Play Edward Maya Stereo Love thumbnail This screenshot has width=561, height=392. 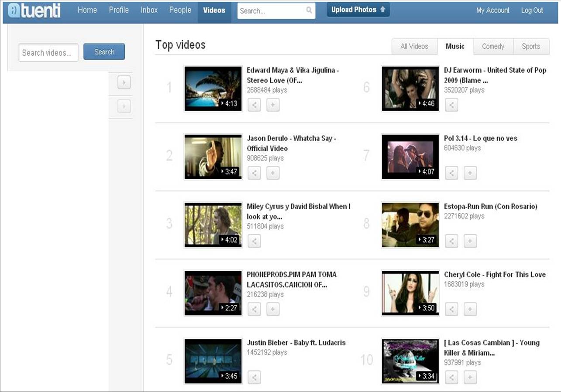[213, 89]
